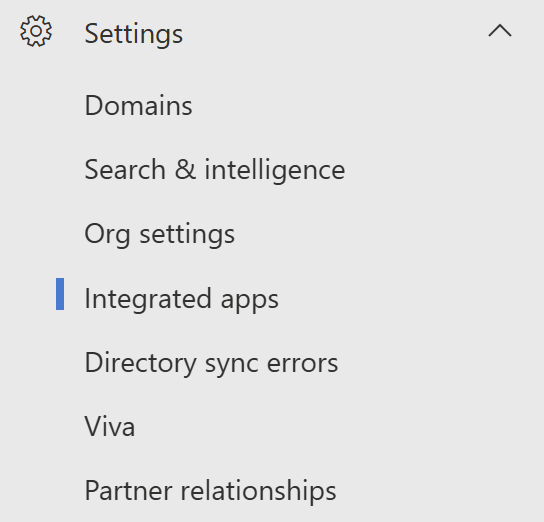Click the ampersand item 'Search & intelligence'
The height and width of the screenshot is (522, 544).
(x=215, y=170)
